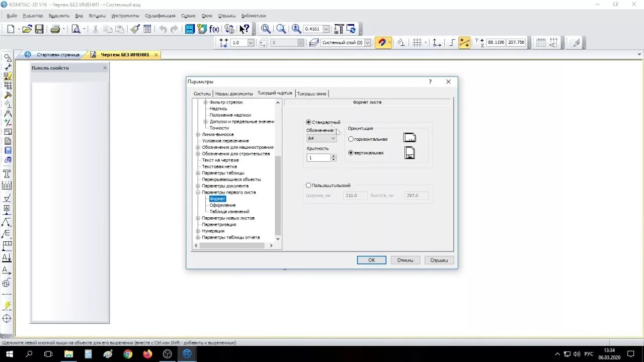This screenshot has height=362, width=644.
Task: Open the Файл menu
Action: [x=12, y=16]
